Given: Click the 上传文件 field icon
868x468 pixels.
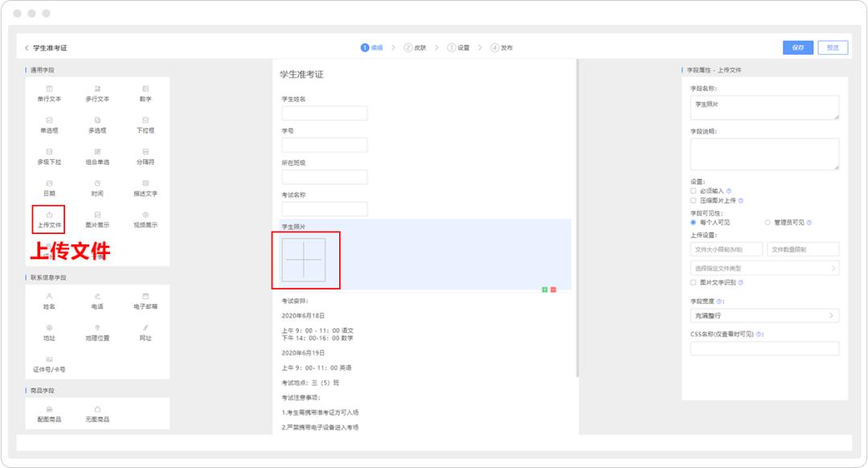Looking at the screenshot, I should [48, 220].
